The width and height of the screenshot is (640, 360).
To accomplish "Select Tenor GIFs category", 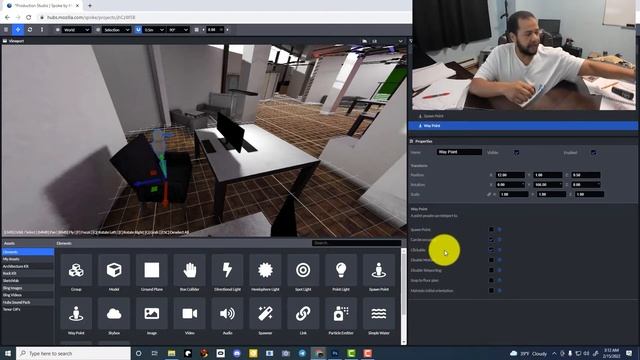I will tap(28, 309).
